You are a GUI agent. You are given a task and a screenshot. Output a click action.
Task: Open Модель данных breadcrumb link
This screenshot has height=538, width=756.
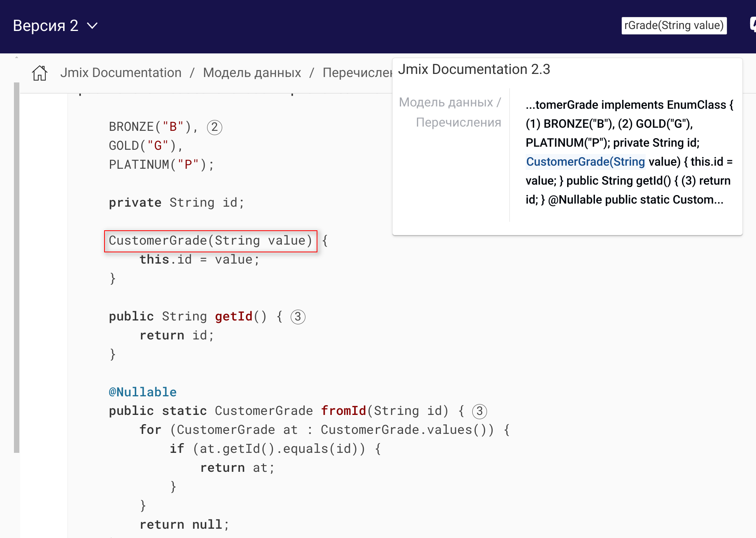tap(252, 73)
